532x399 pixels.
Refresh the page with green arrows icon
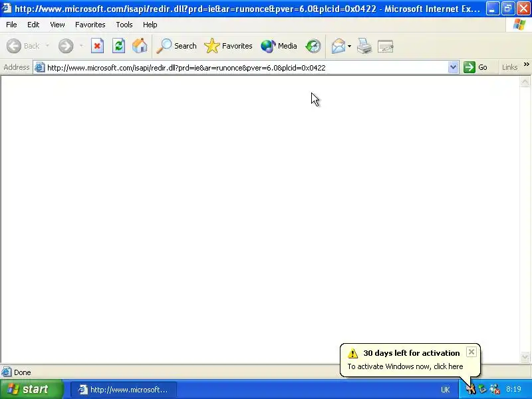point(118,46)
